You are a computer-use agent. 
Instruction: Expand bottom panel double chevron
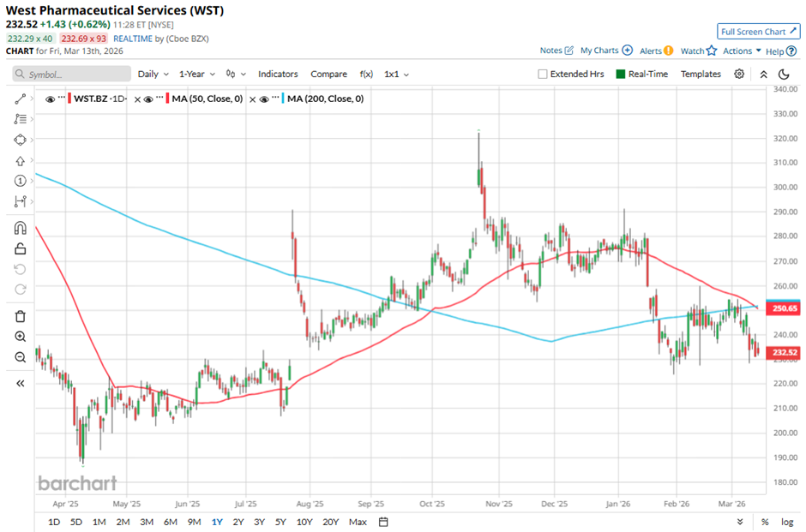(x=740, y=522)
